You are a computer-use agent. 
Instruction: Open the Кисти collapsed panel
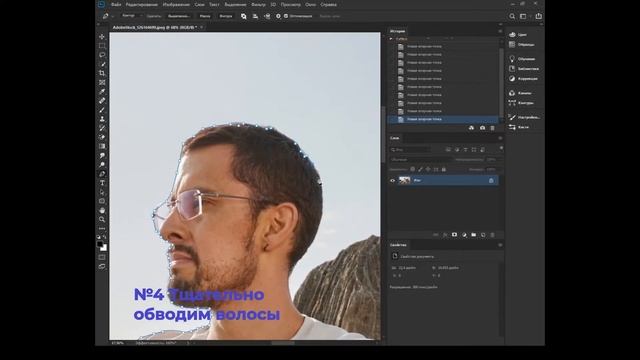pos(519,127)
